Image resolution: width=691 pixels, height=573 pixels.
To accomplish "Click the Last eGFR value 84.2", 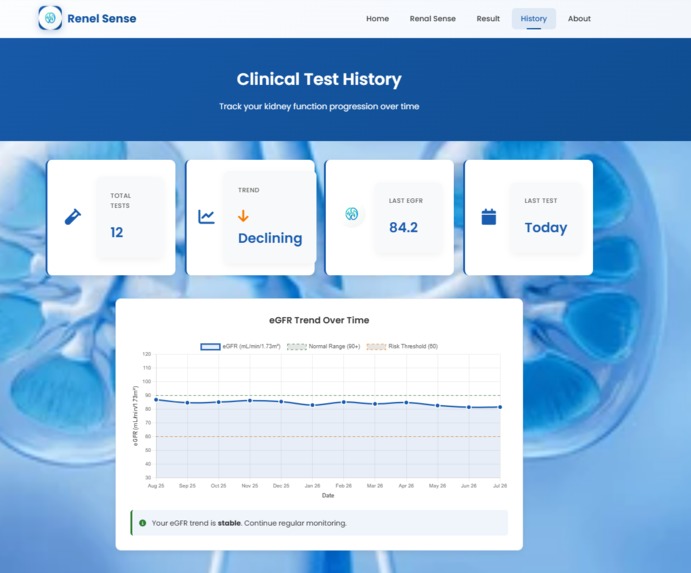I will (403, 227).
